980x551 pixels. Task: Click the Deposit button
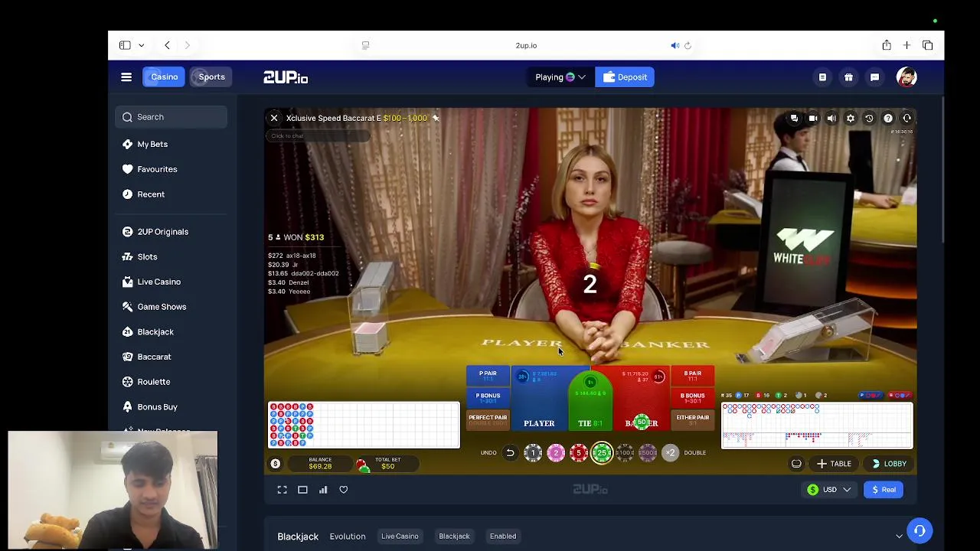[625, 77]
